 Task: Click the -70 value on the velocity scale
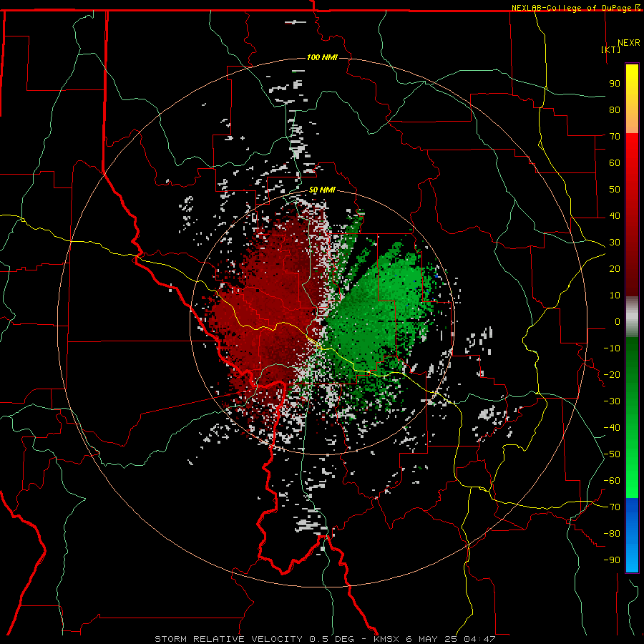point(612,507)
